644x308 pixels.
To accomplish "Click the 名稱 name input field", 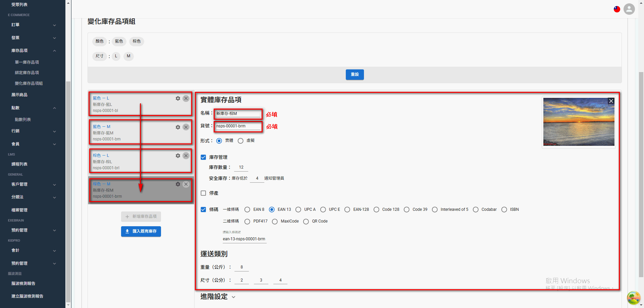I will pos(238,114).
